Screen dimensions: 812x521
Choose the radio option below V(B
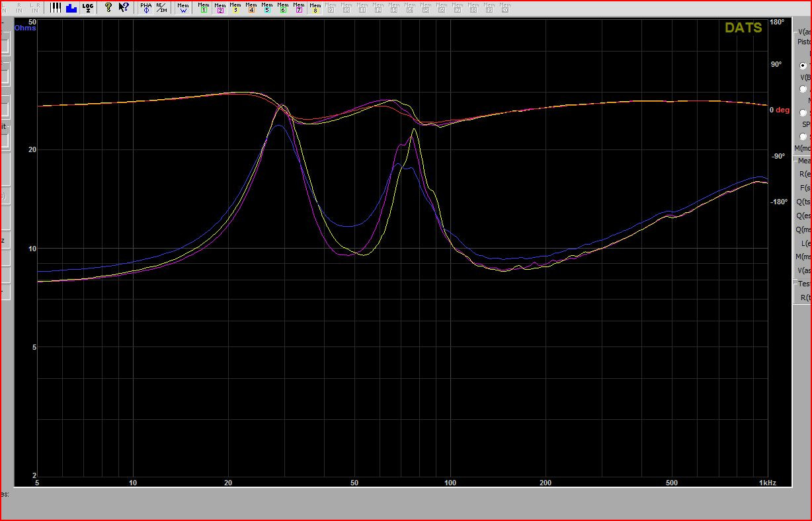coord(803,89)
